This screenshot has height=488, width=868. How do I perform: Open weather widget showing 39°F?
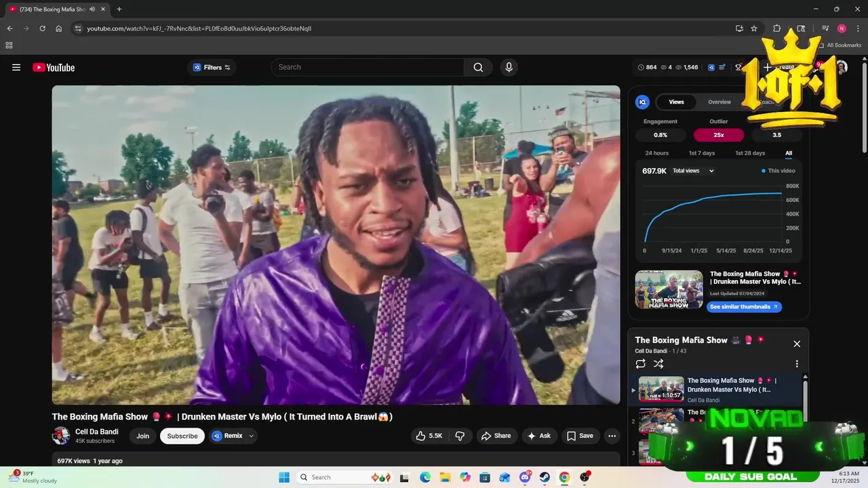point(34,477)
